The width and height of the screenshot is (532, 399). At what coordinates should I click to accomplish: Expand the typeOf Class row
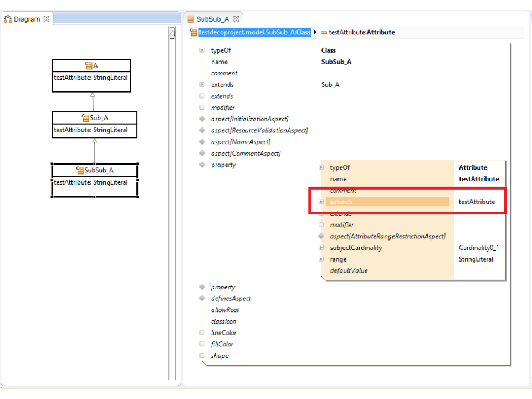[202, 50]
